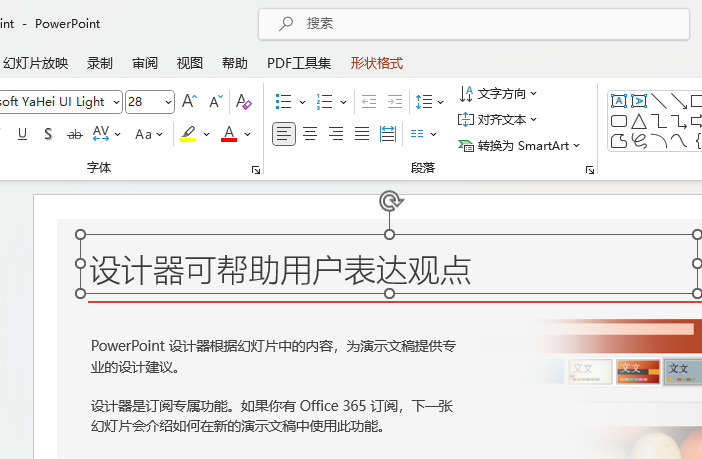The height and width of the screenshot is (459, 702).
Task: Open the 段落 dialog launcher
Action: (x=590, y=170)
